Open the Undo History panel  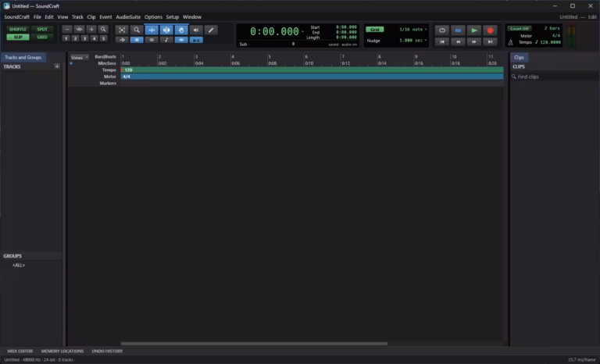(107, 351)
